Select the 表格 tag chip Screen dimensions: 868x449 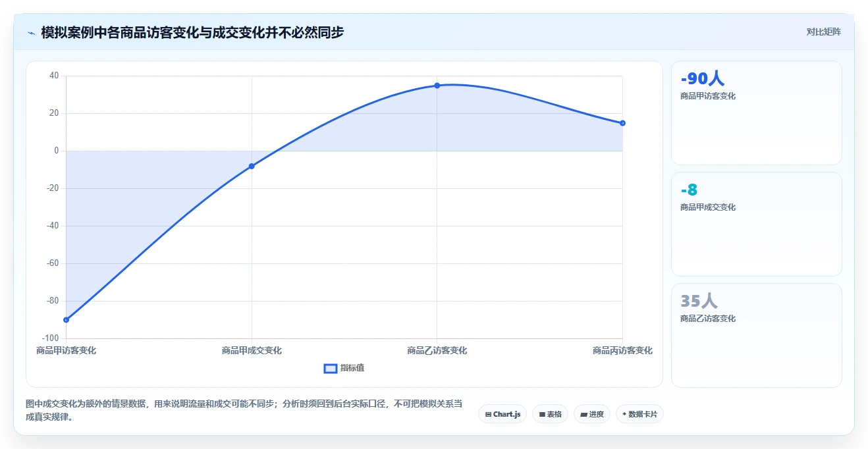(550, 414)
